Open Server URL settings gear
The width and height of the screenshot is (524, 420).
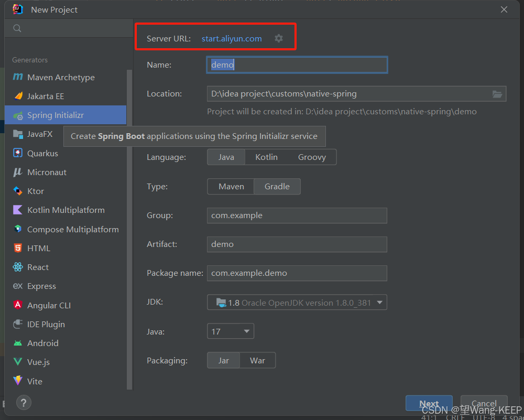(x=279, y=38)
